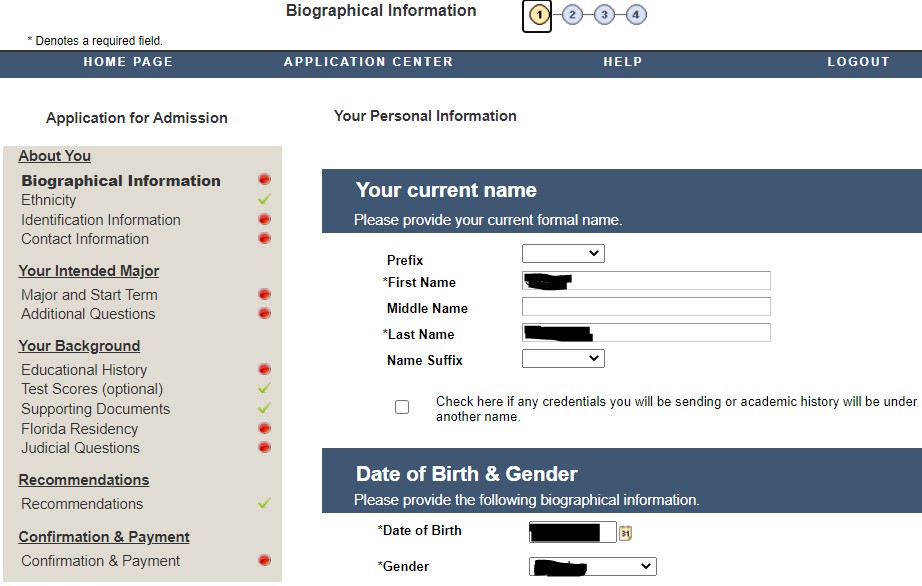The height and width of the screenshot is (586, 922).
Task: Expand the Name Suffix dropdown
Action: (563, 358)
